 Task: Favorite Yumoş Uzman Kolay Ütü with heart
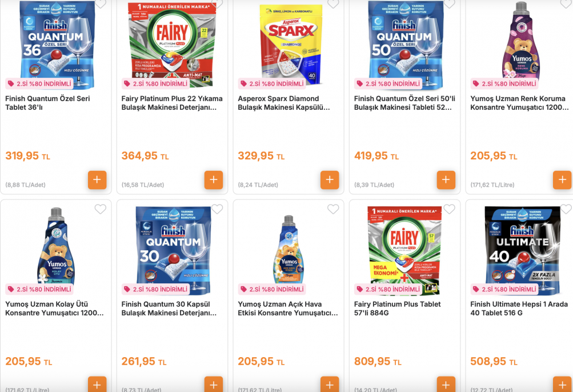(101, 209)
